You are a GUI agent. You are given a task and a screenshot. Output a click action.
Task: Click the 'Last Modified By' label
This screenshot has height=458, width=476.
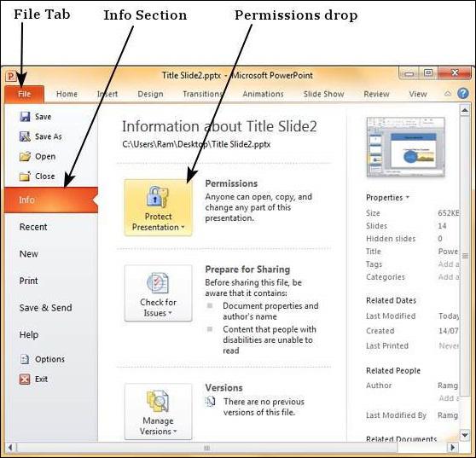396,415
